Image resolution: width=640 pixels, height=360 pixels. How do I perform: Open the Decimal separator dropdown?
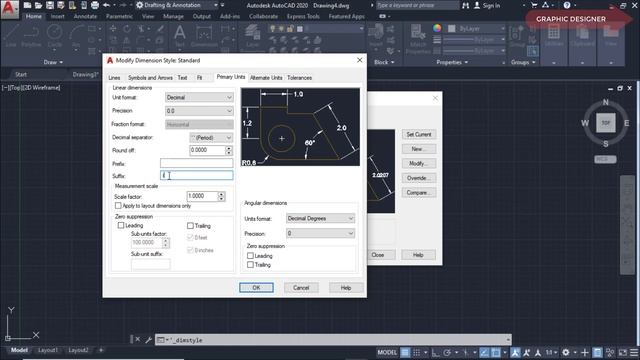[211, 138]
